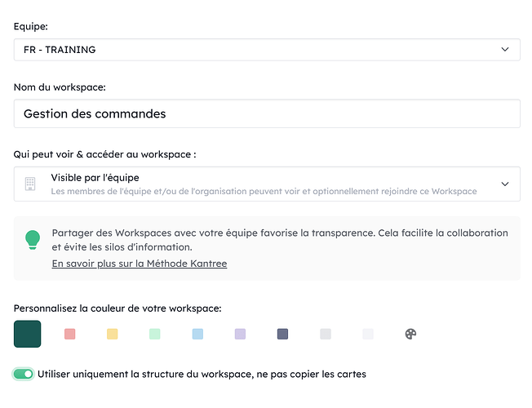Pick the light blue color swatch
The image size is (532, 408).
click(x=197, y=334)
